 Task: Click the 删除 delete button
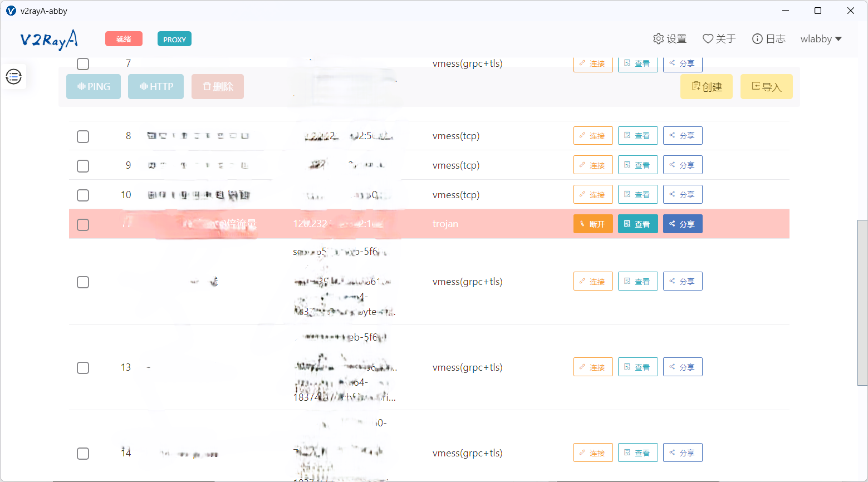click(218, 87)
